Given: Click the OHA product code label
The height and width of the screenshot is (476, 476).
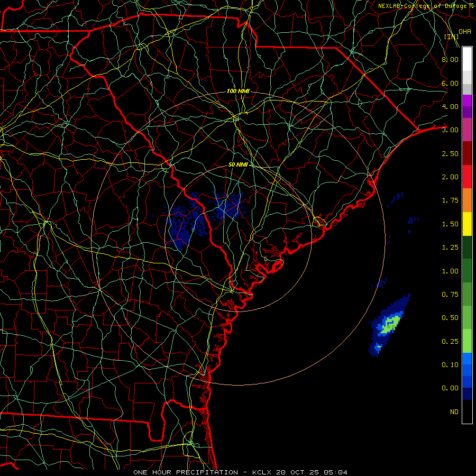Looking at the screenshot, I should point(465,32).
